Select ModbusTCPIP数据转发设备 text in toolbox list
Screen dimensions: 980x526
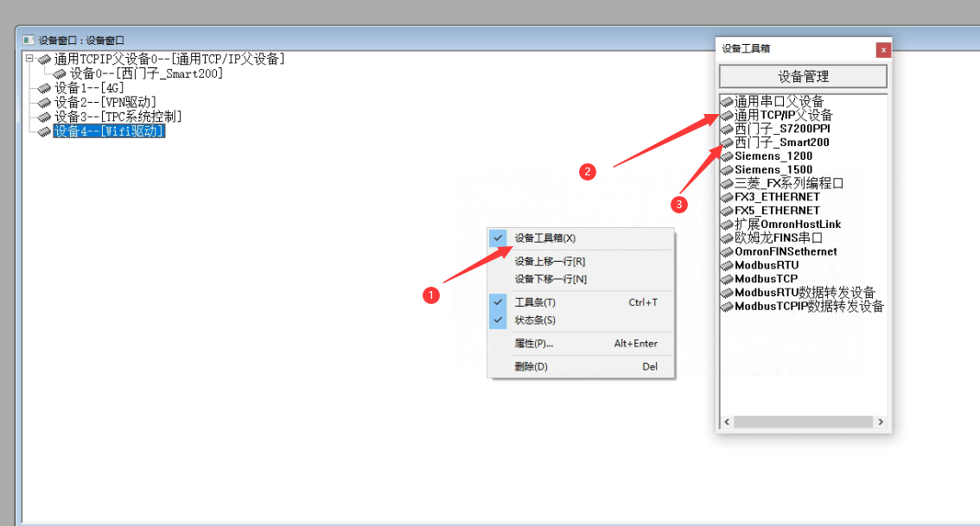[810, 307]
